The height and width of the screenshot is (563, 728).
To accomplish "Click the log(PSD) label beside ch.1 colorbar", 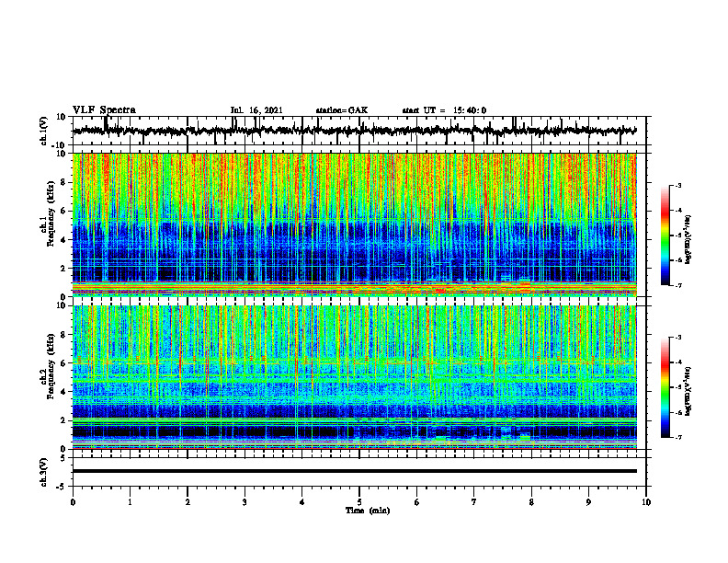I will [688, 240].
